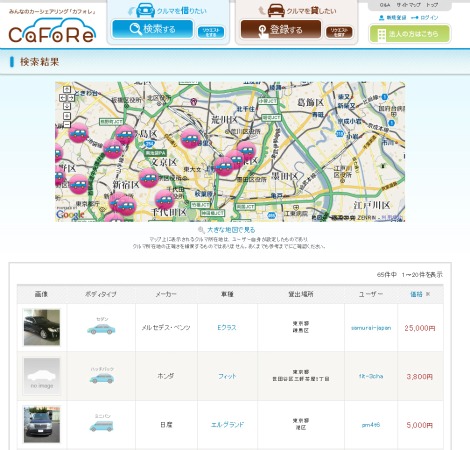This screenshot has height=450, width=470.
Task: Open the Q&A link
Action: coord(384,5)
